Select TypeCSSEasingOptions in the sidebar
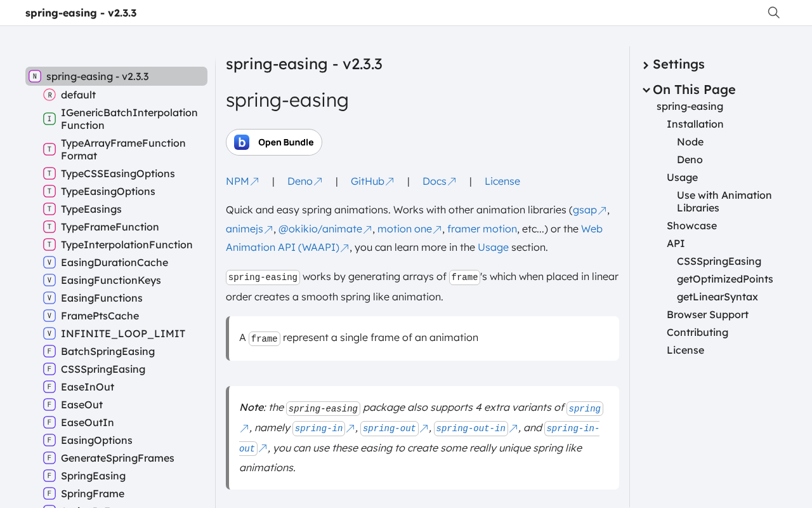 [x=117, y=173]
